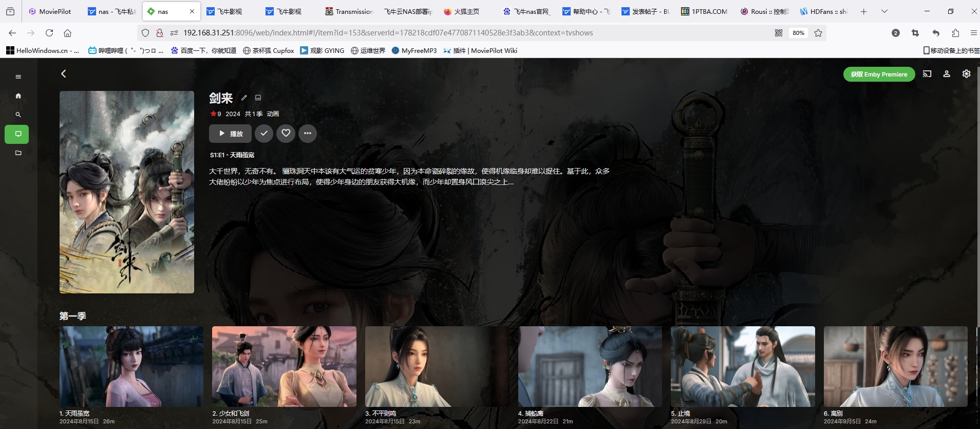The height and width of the screenshot is (429, 980).
Task: Open episode 5 止境 thumbnail
Action: pos(743,366)
